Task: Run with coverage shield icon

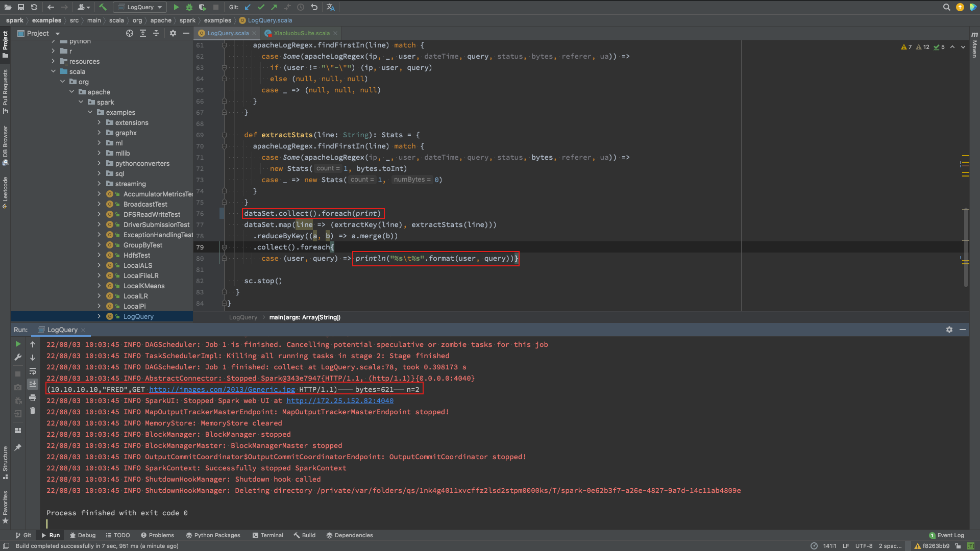Action: (203, 7)
